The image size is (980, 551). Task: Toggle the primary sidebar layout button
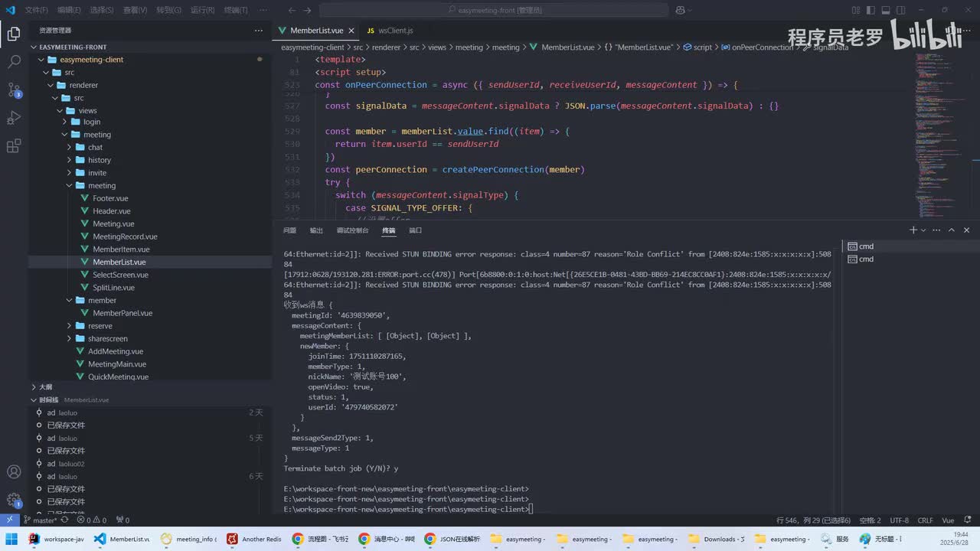click(870, 10)
